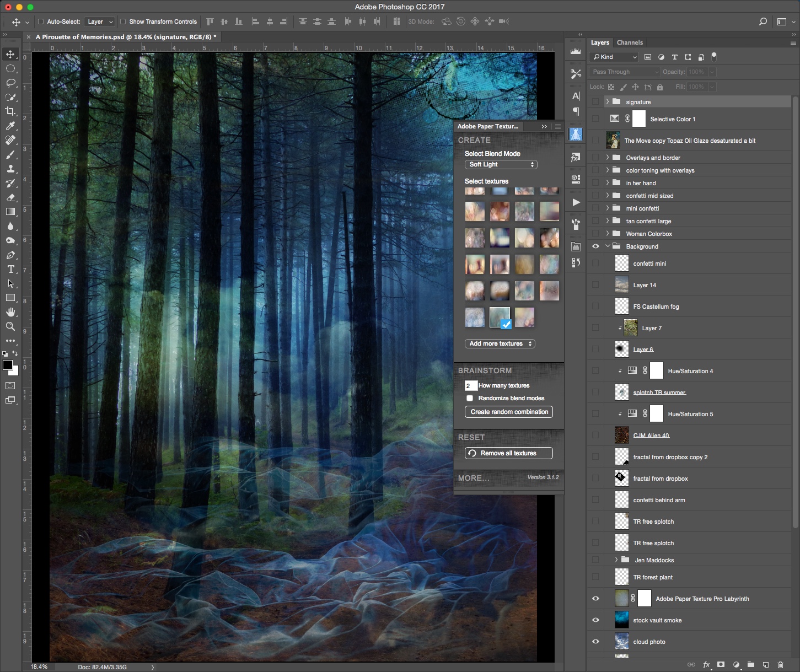Check Randomize blend modes option
This screenshot has width=800, height=672.
click(470, 398)
